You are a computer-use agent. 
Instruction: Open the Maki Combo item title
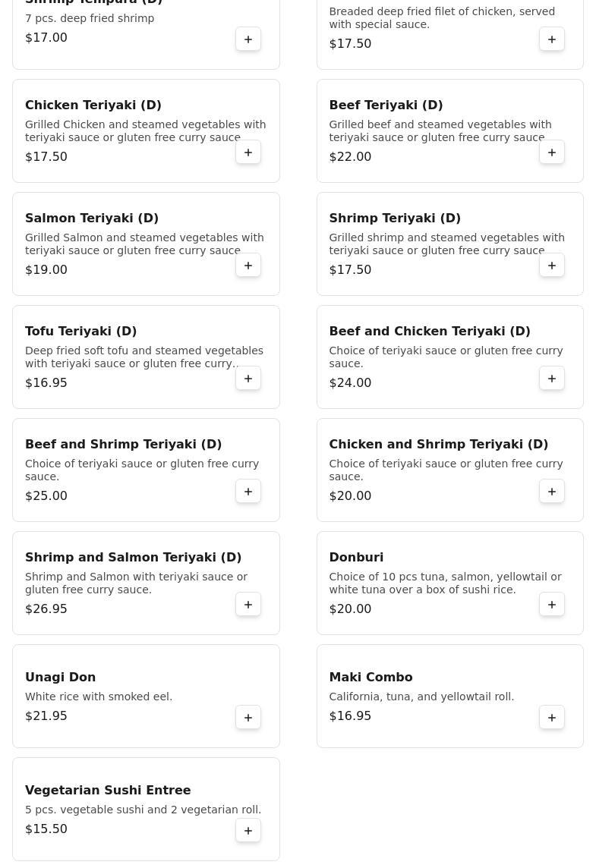click(371, 677)
